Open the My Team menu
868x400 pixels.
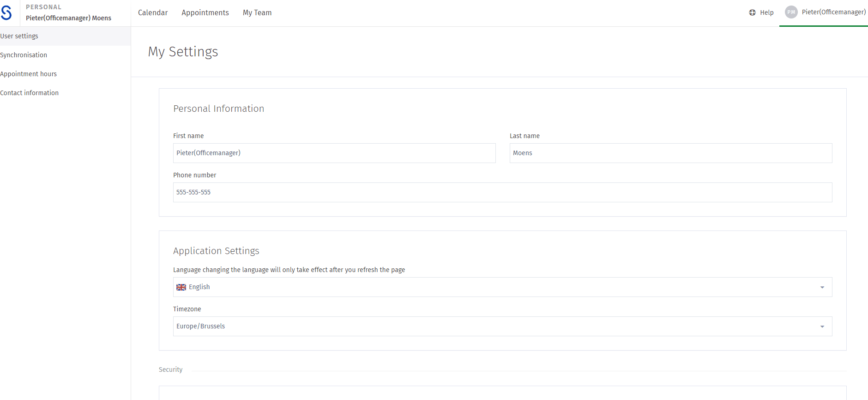click(257, 13)
